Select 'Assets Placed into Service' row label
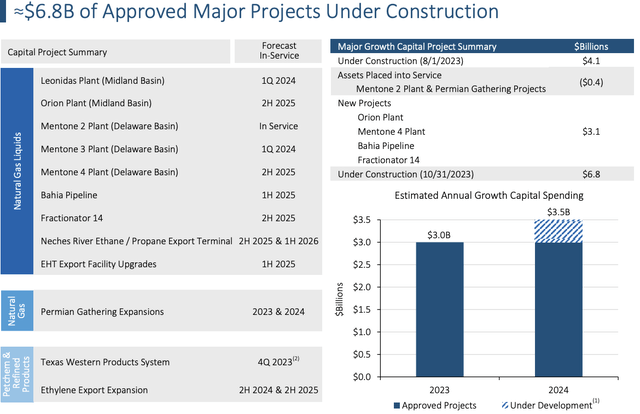The height and width of the screenshot is (414, 640). click(x=389, y=75)
